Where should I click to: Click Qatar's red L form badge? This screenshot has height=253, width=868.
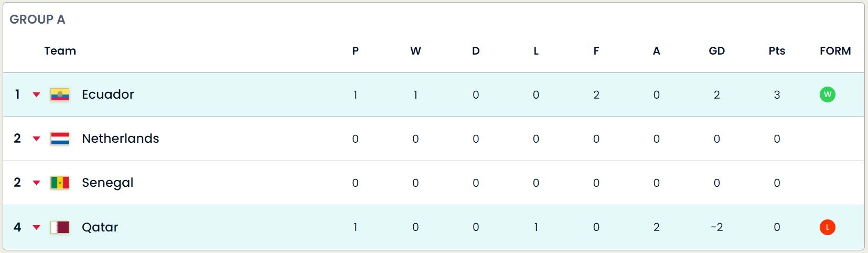[x=828, y=227]
